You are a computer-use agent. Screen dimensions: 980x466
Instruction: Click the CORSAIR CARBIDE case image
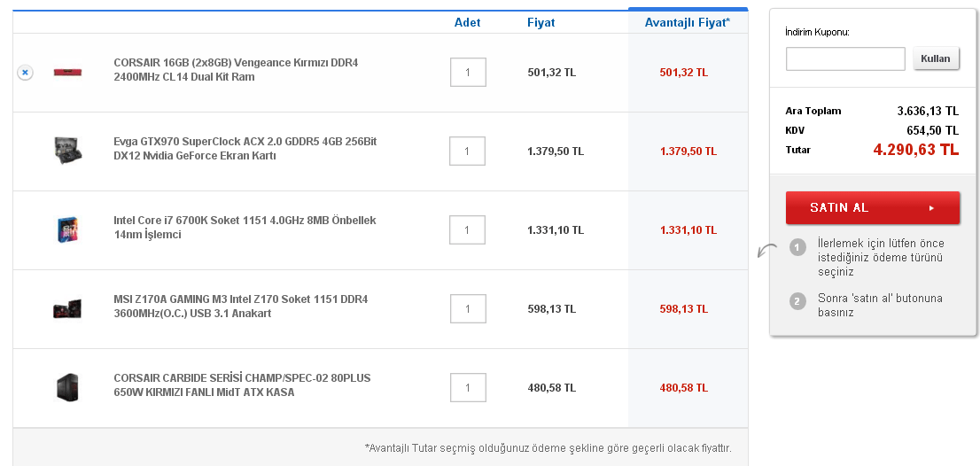[67, 387]
